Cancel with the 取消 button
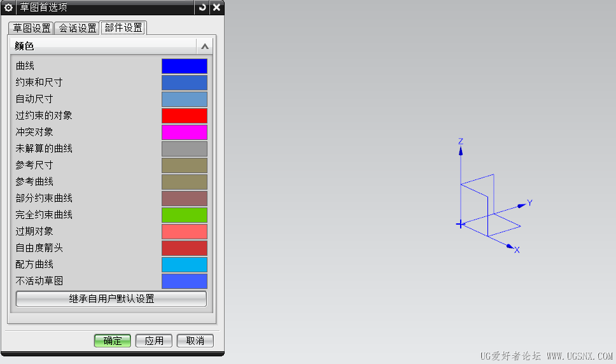This screenshot has width=616, height=364. pos(195,340)
